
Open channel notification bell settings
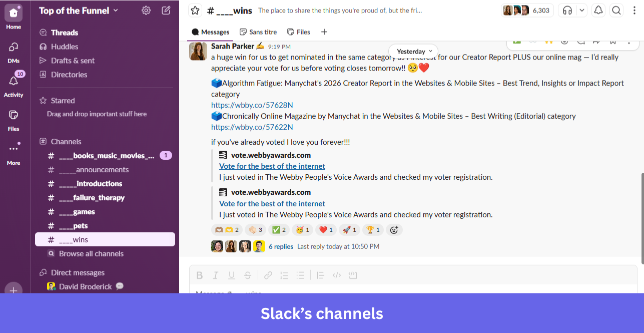pos(598,10)
